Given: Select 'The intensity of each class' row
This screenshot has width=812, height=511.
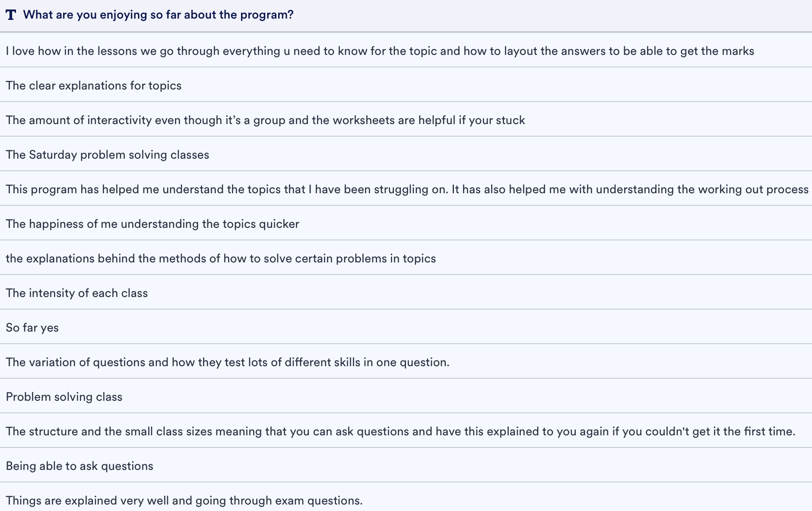Looking at the screenshot, I should point(77,293).
